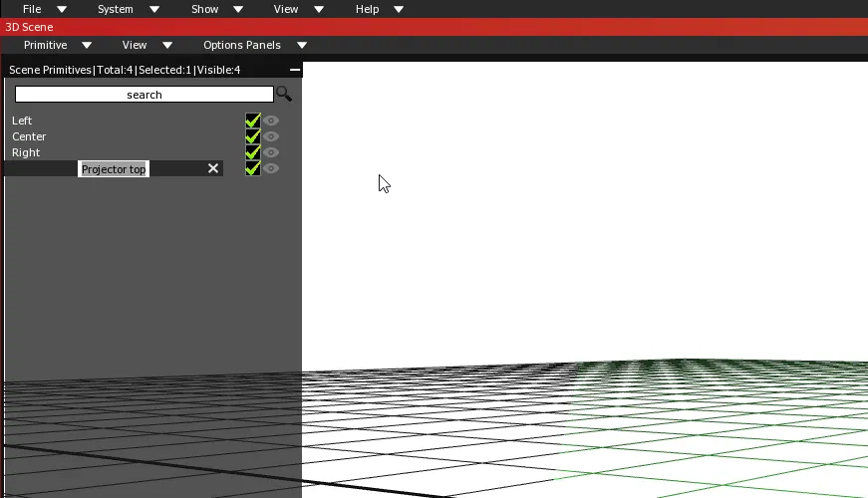Hide the Right primitive with eye icon
The image size is (868, 498).
click(271, 152)
